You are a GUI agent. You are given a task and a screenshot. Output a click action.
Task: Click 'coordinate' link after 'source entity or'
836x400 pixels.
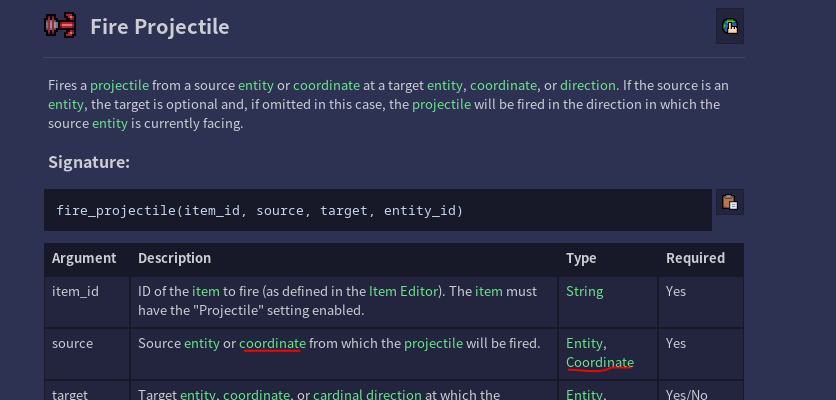(326, 85)
